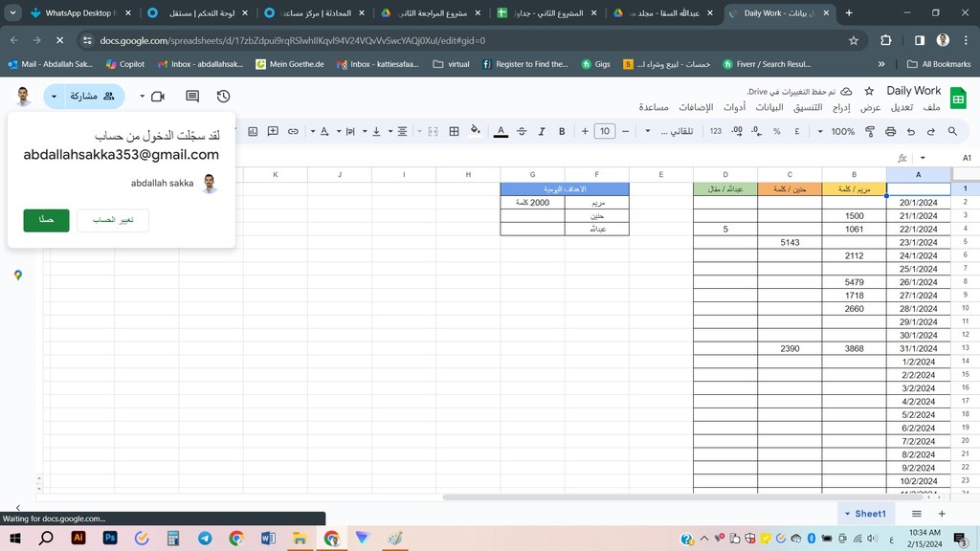
Task: Open the البيانات (Data) menu
Action: pyautogui.click(x=769, y=107)
